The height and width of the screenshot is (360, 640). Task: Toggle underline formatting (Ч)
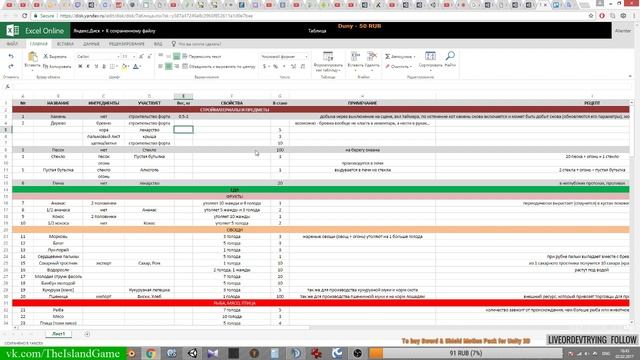coord(96,66)
